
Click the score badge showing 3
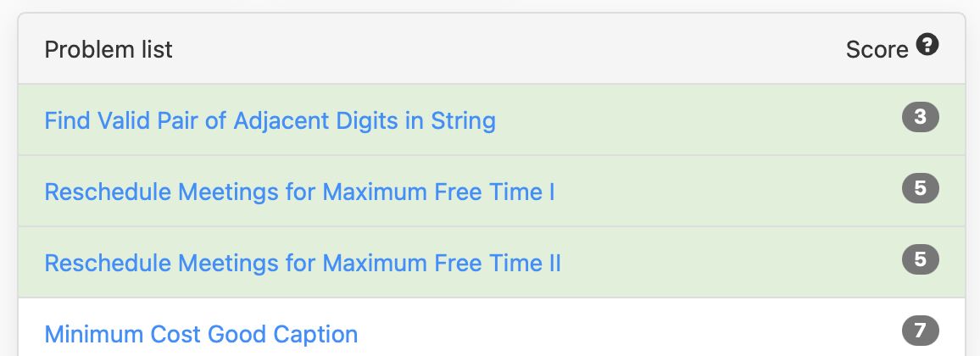click(920, 117)
